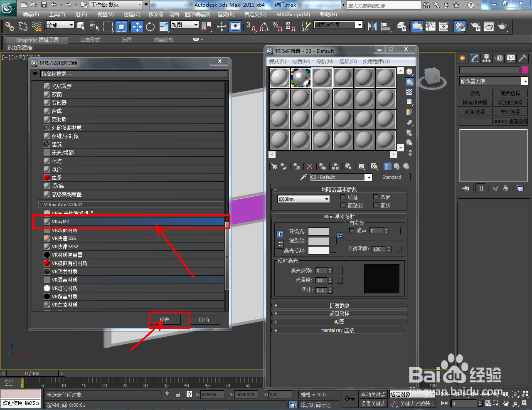Toggle the 面状 faceted checkbox
This screenshot has height=410, width=532.
(x=376, y=205)
